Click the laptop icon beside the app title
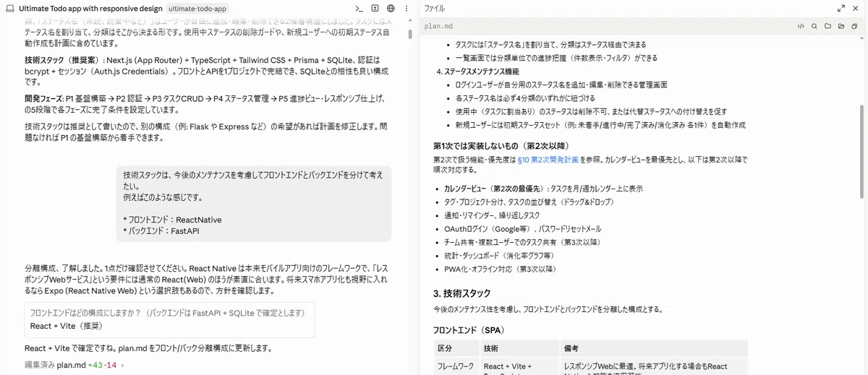Image resolution: width=868 pixels, height=375 pixels. [x=9, y=8]
